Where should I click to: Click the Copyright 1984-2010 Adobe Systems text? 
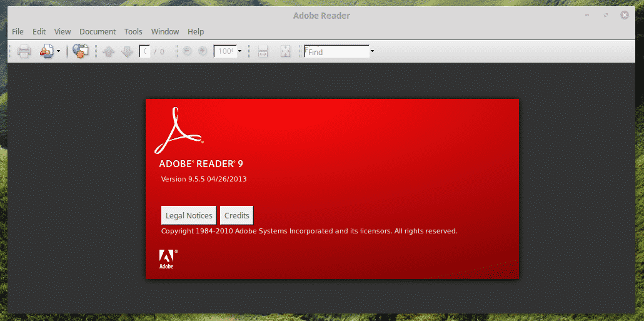(309, 231)
